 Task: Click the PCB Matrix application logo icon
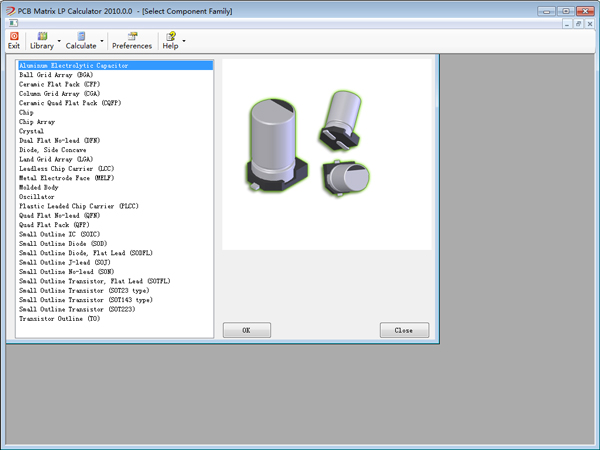pyautogui.click(x=10, y=11)
